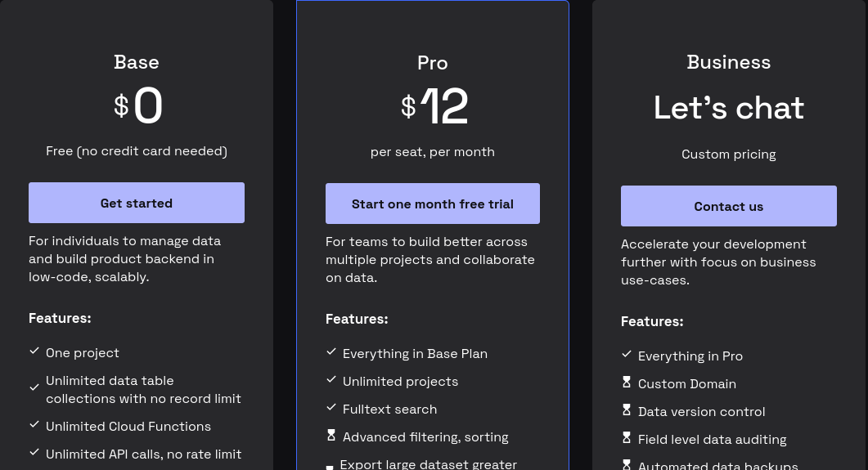Select the checkmark beside Unlimited projects

(x=331, y=380)
